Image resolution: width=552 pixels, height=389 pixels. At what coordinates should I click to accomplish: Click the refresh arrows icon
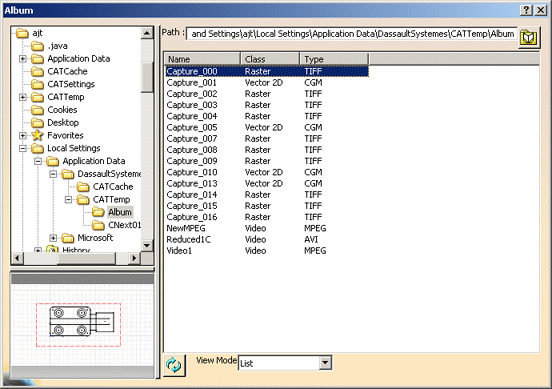pos(174,365)
